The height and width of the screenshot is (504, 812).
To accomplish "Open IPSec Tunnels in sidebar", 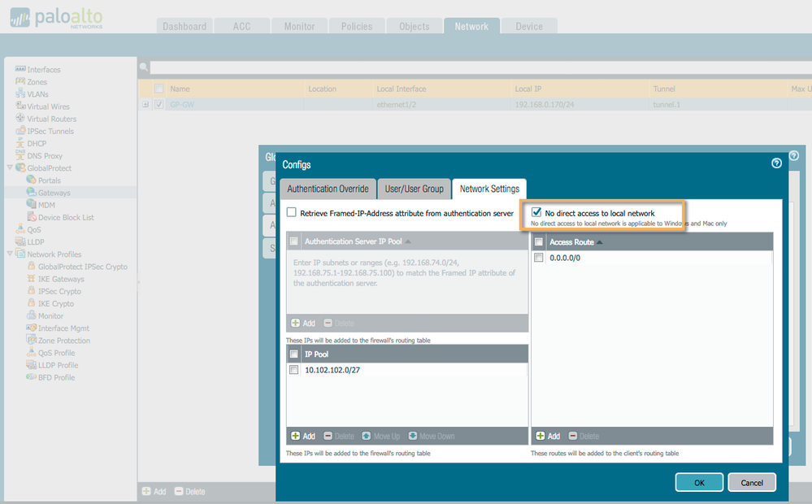I will pyautogui.click(x=50, y=132).
